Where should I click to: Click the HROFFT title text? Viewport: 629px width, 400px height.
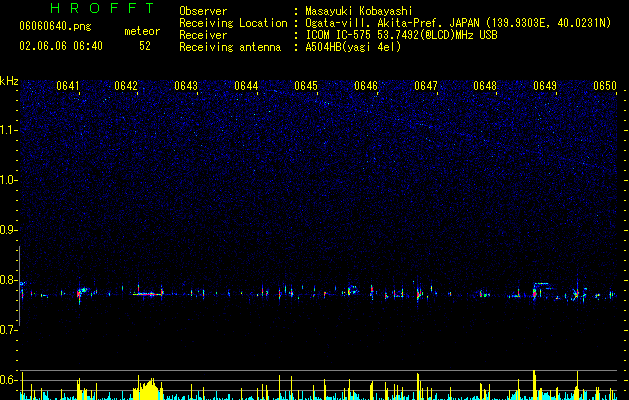103,8
